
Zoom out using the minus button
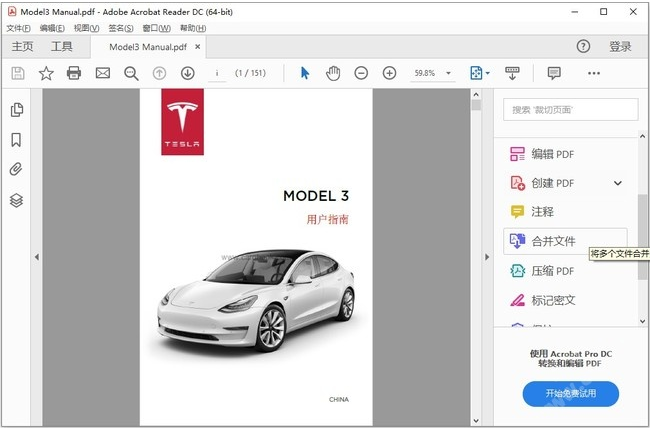361,73
